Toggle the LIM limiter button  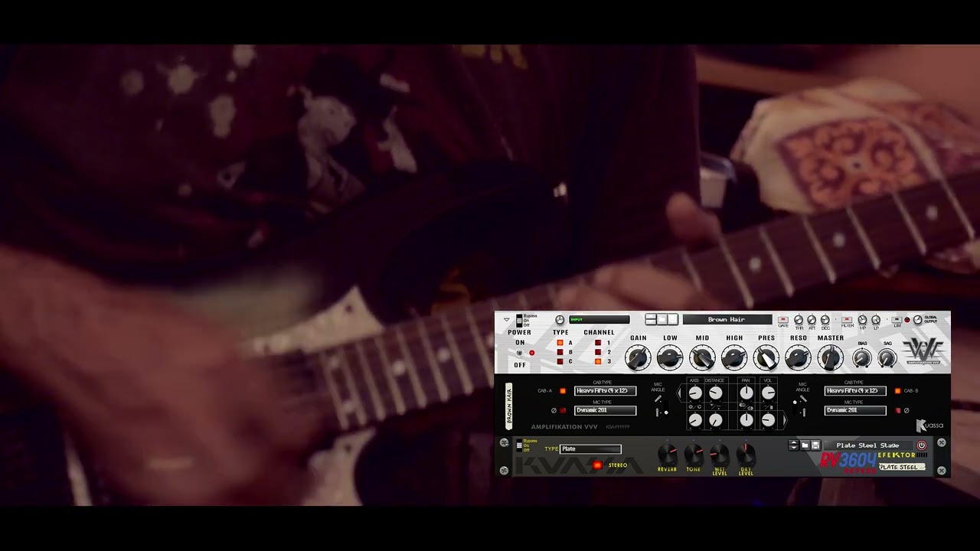[x=897, y=320]
